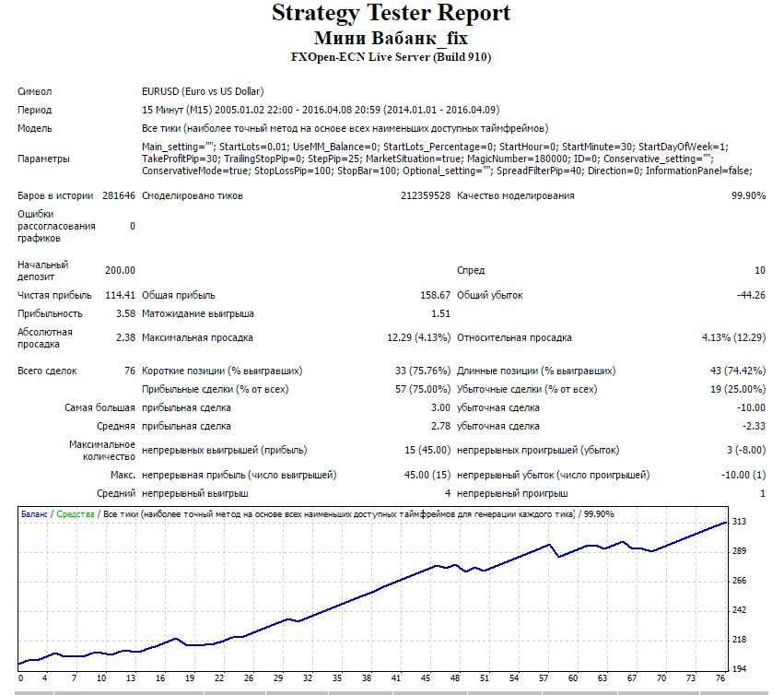Click the 2.38 absolute drawdown value
Viewport: 784px width, 695px height.
click(125, 337)
